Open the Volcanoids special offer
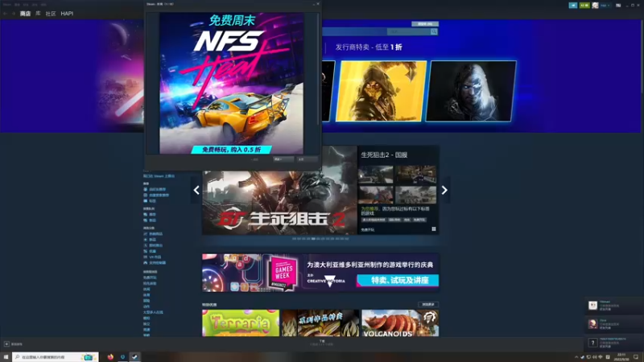Image resolution: width=644 pixels, height=362 pixels. pos(400,323)
